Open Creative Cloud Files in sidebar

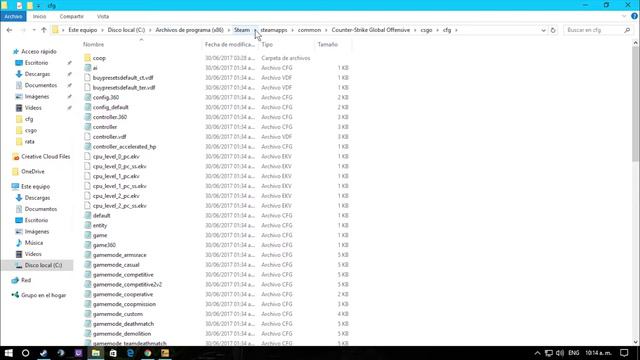[45, 157]
